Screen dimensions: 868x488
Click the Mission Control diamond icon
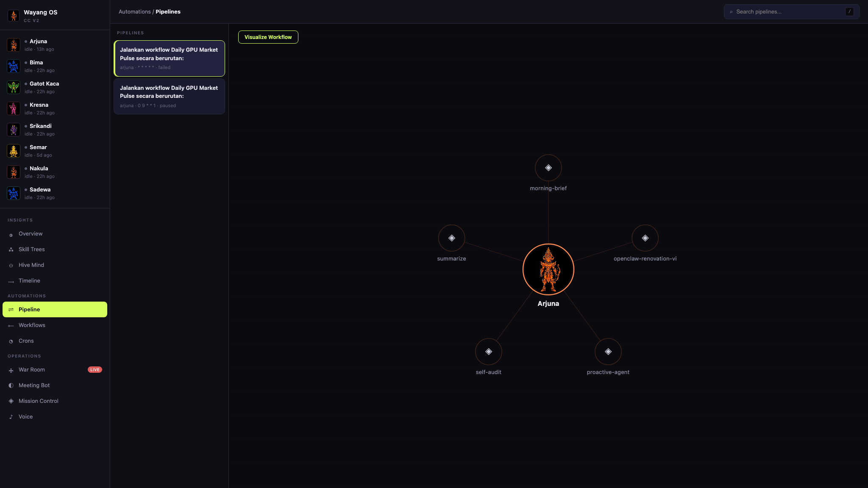(11, 401)
